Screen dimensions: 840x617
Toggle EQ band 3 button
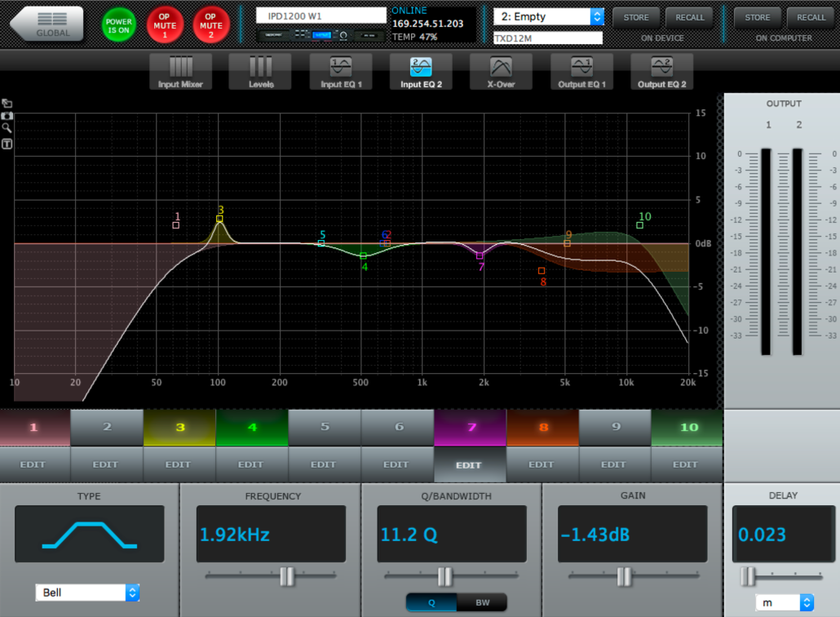coord(179,427)
